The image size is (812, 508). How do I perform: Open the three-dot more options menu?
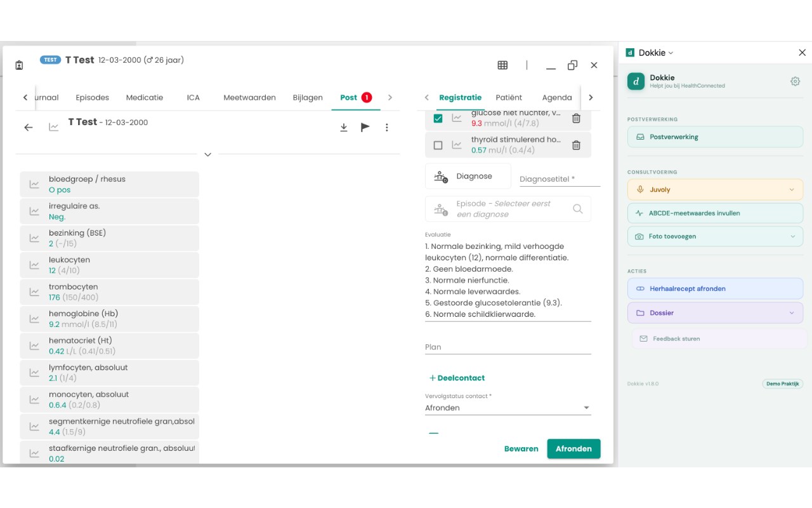[387, 128]
